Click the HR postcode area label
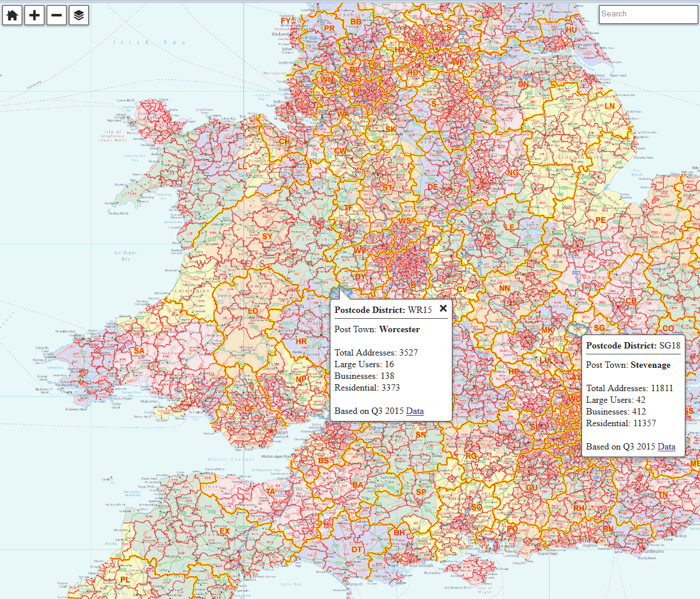The height and width of the screenshot is (599, 700). (301, 342)
